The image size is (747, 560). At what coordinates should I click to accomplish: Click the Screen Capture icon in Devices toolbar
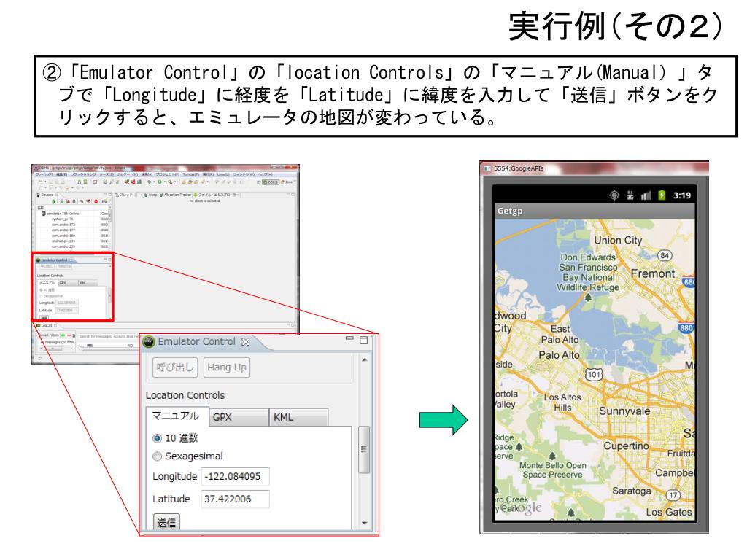(104, 201)
